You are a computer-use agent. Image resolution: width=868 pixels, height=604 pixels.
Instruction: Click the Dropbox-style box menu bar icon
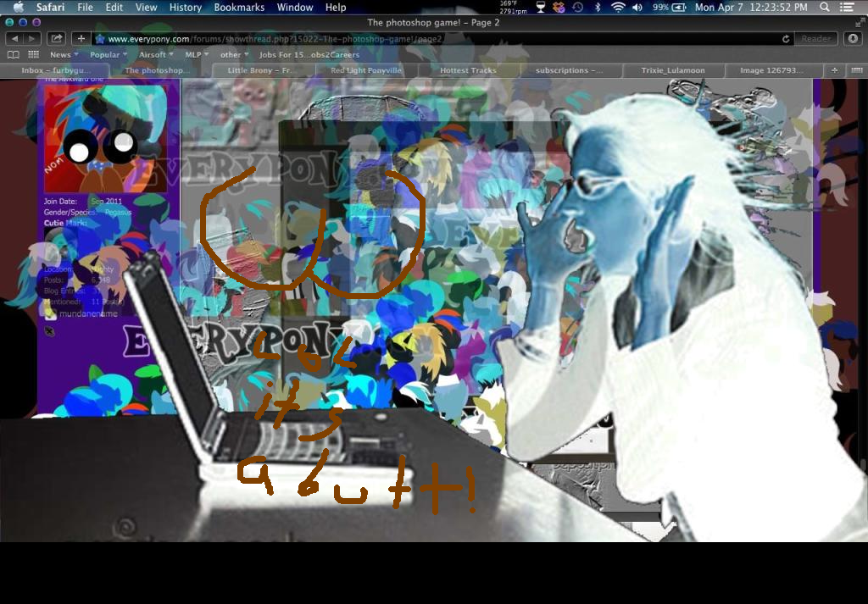click(x=559, y=7)
